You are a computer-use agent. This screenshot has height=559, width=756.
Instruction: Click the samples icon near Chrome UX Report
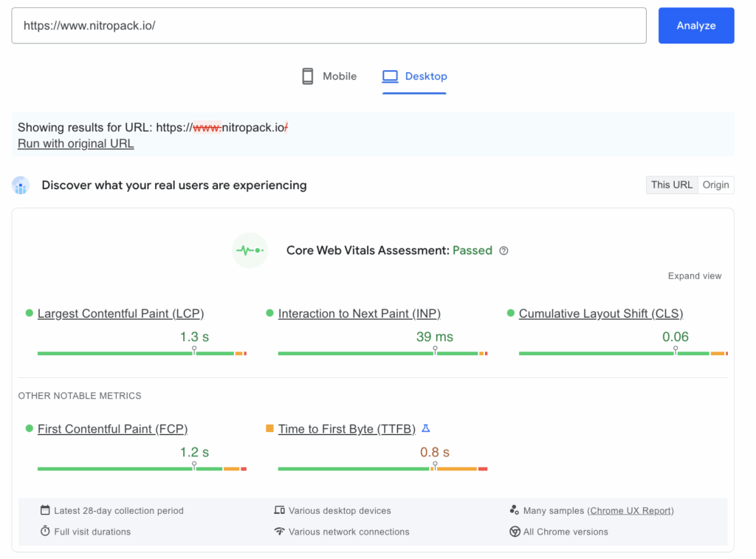click(x=515, y=510)
